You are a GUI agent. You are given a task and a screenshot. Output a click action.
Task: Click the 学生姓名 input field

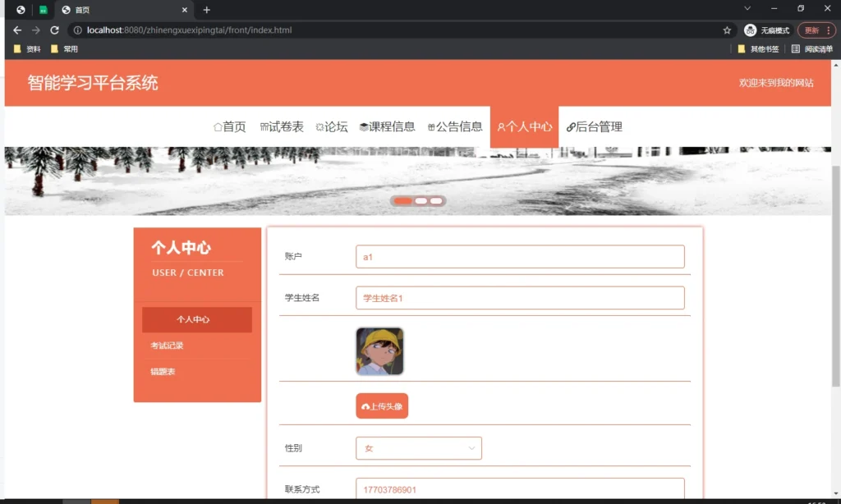click(520, 298)
